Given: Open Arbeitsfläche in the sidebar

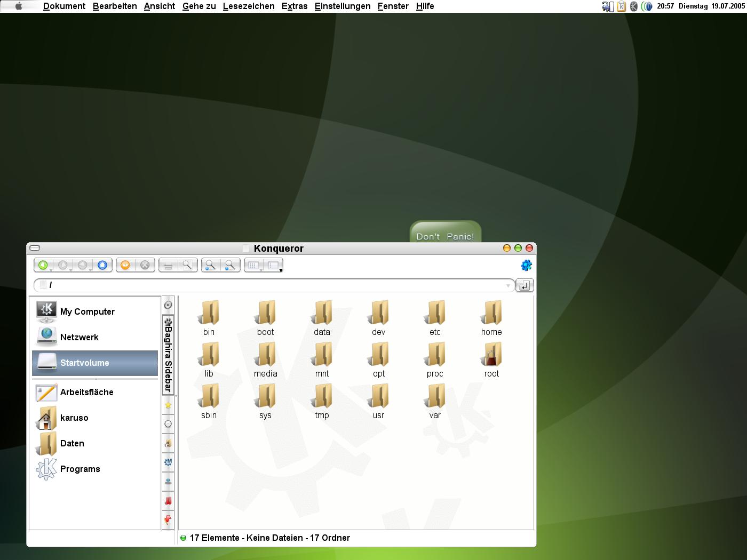Looking at the screenshot, I should 95,392.
